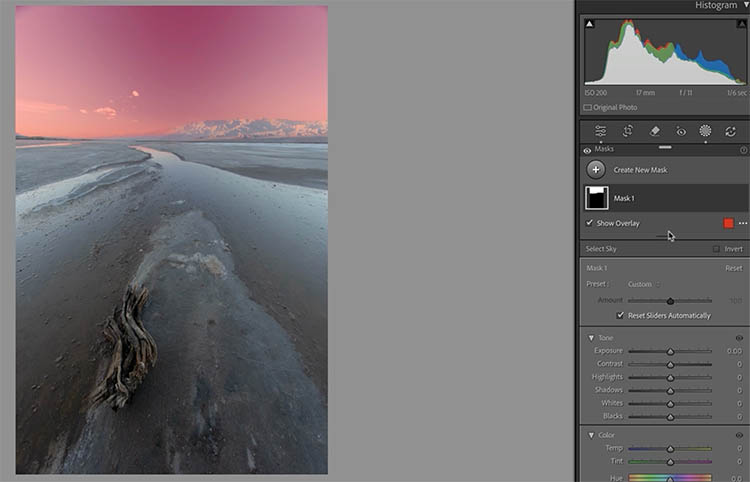Click the Blacks slider handle
750x482 pixels.
click(x=670, y=417)
